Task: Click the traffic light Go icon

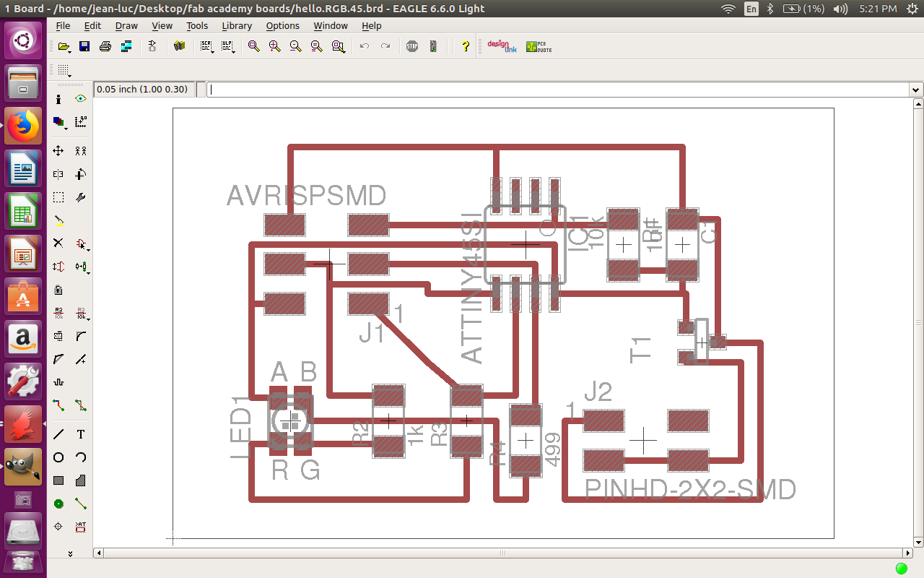Action: pos(433,46)
